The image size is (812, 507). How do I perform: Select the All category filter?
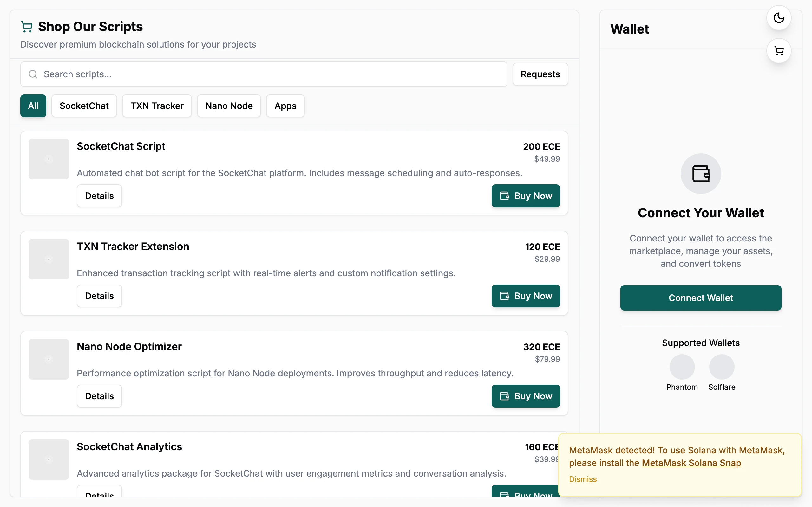tap(33, 106)
